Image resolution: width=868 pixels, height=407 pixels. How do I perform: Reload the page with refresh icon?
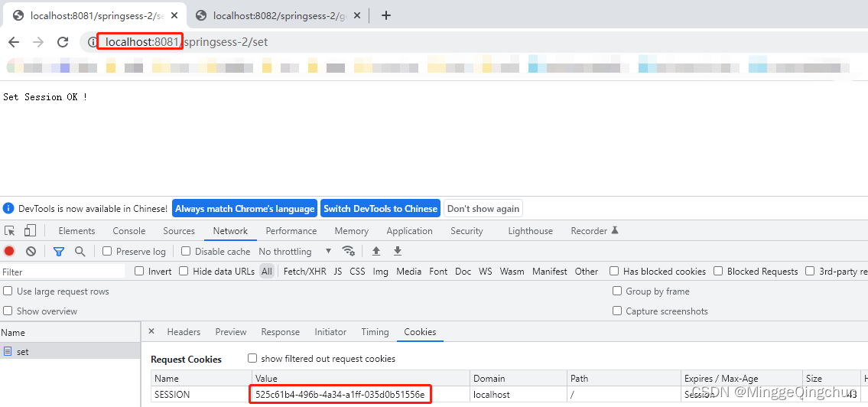(x=63, y=42)
